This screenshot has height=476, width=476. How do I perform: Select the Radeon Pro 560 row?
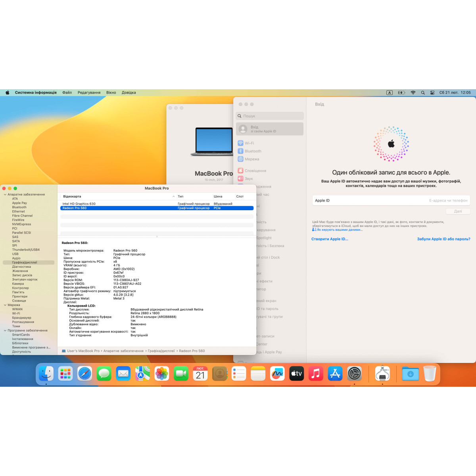pos(157,208)
